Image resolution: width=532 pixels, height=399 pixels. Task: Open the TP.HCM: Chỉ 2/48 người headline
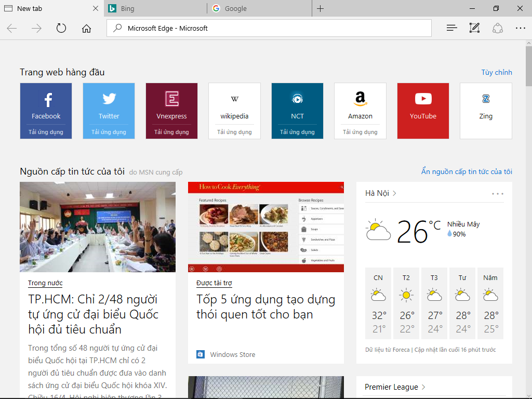94,314
